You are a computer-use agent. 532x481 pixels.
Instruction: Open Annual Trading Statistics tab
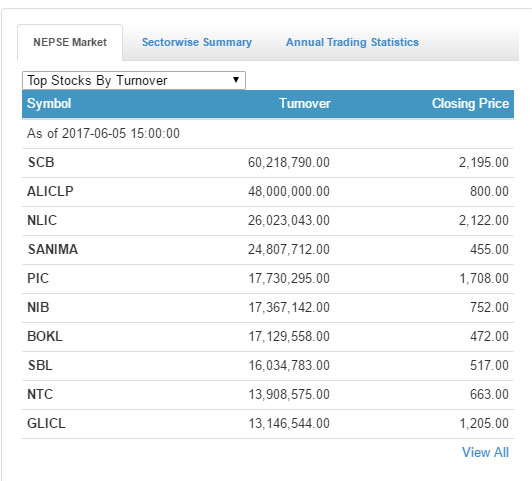point(352,42)
